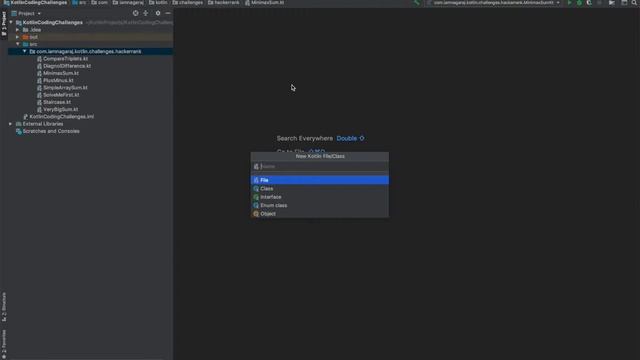Open the Project view dropdown
The width and height of the screenshot is (640, 360).
click(x=27, y=13)
